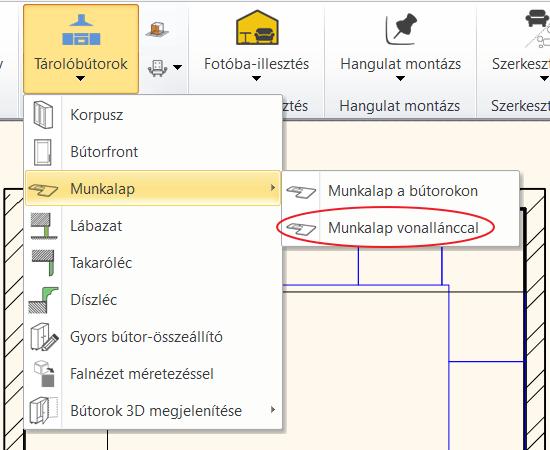Click the Lábazat plinth icon
550x450 pixels.
[x=43, y=226]
